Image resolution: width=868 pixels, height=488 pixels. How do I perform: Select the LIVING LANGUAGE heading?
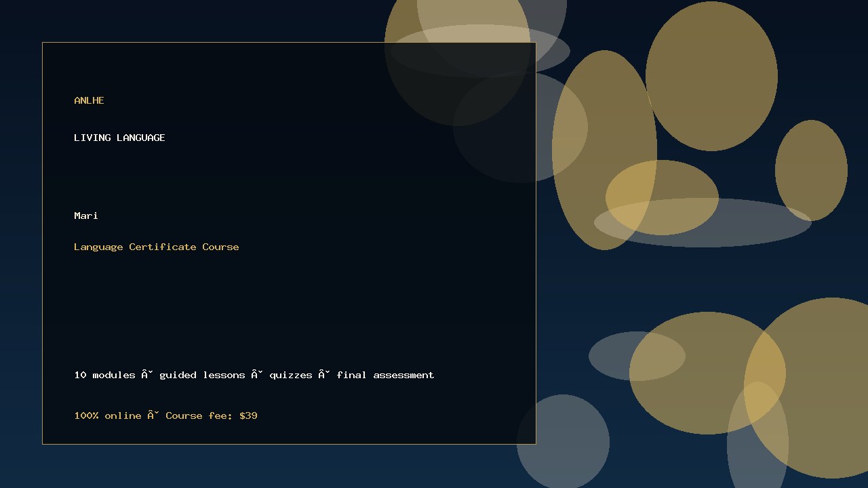pos(119,138)
